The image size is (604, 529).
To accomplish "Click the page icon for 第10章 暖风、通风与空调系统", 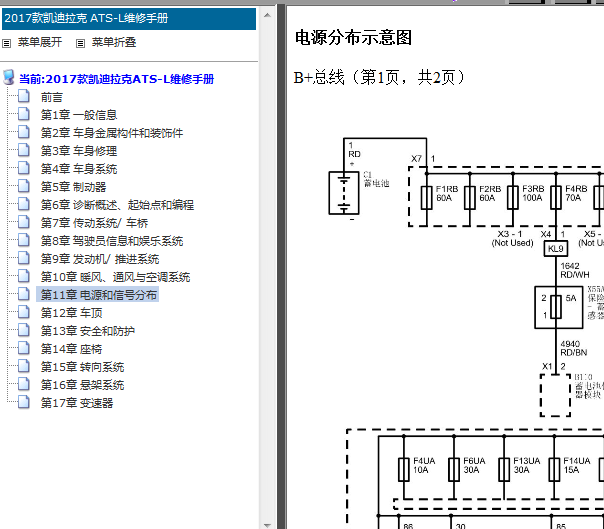I will pyautogui.click(x=23, y=276).
